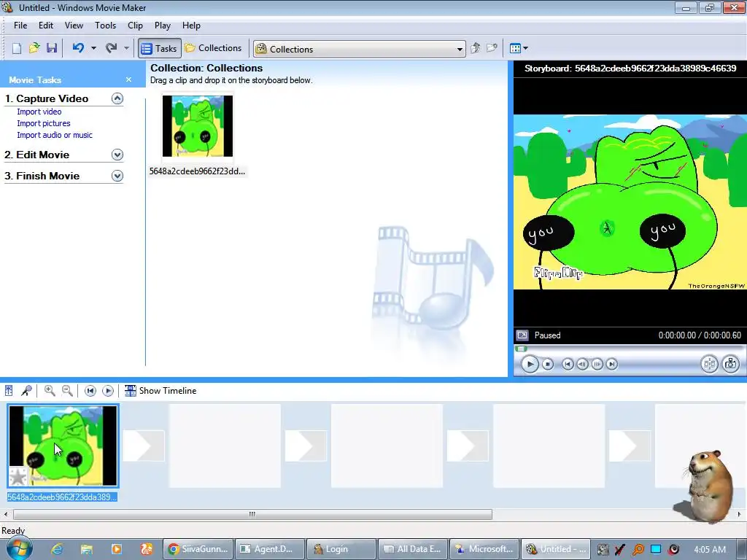The height and width of the screenshot is (560, 747).
Task: Create a new project with the blank page icon
Action: (x=17, y=48)
